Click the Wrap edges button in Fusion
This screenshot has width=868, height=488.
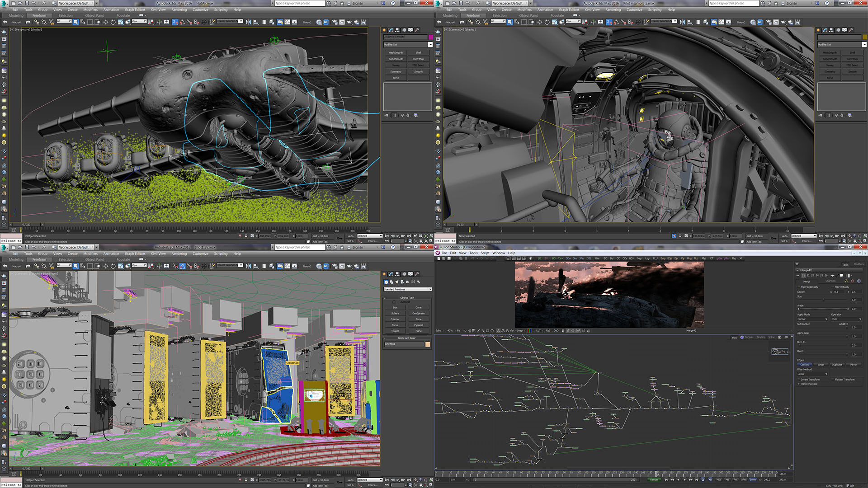point(821,365)
